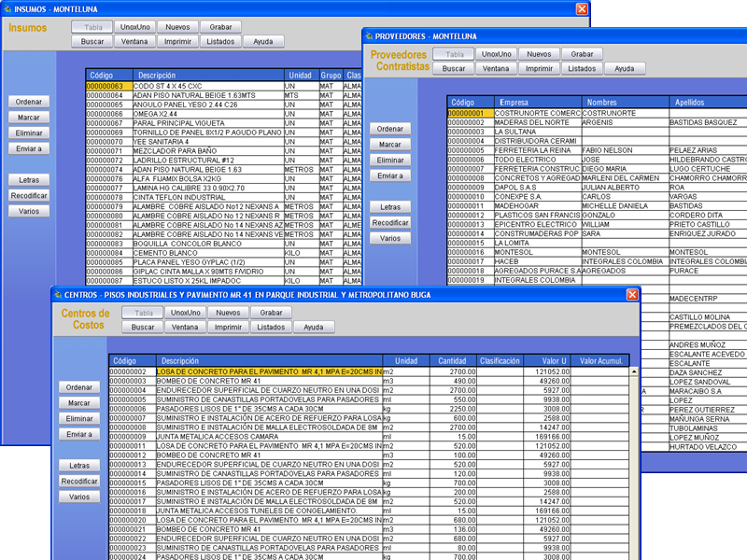Click Enviar a in Proveedores sidebar

[x=390, y=175]
